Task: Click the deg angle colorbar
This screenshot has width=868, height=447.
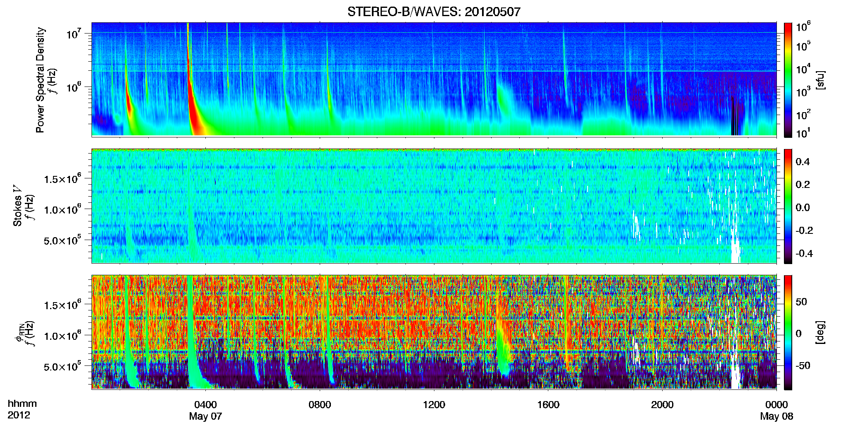Action: [788, 332]
